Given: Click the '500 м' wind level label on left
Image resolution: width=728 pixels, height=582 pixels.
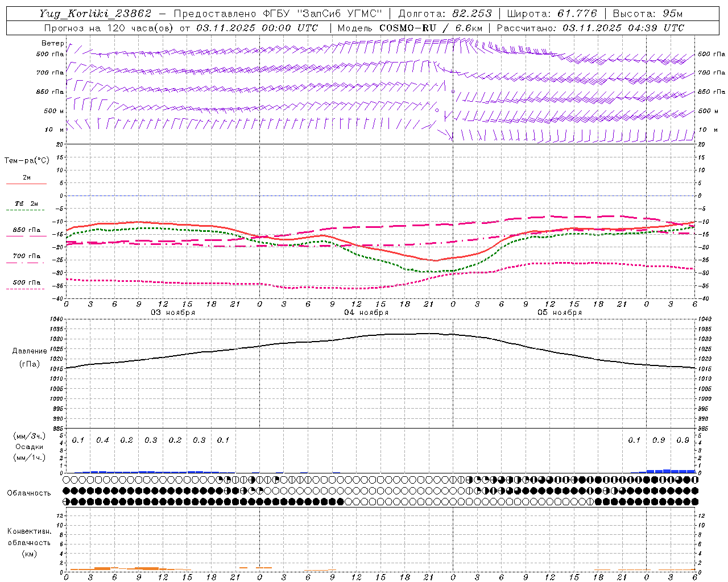Looking at the screenshot, I should tap(54, 111).
